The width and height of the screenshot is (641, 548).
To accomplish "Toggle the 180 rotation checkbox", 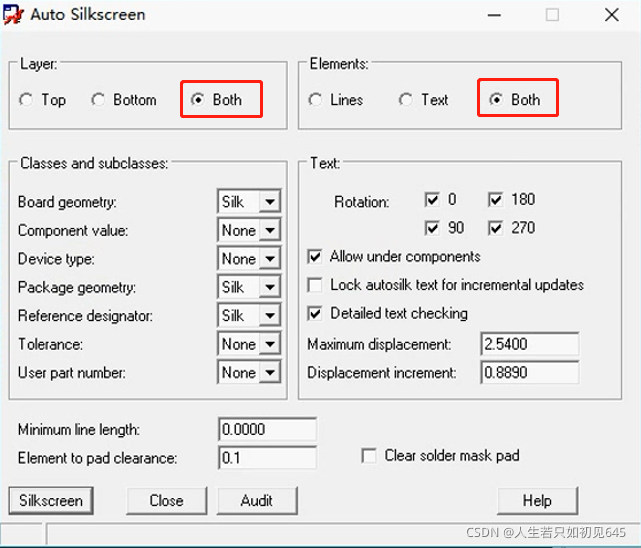I will pyautogui.click(x=496, y=200).
